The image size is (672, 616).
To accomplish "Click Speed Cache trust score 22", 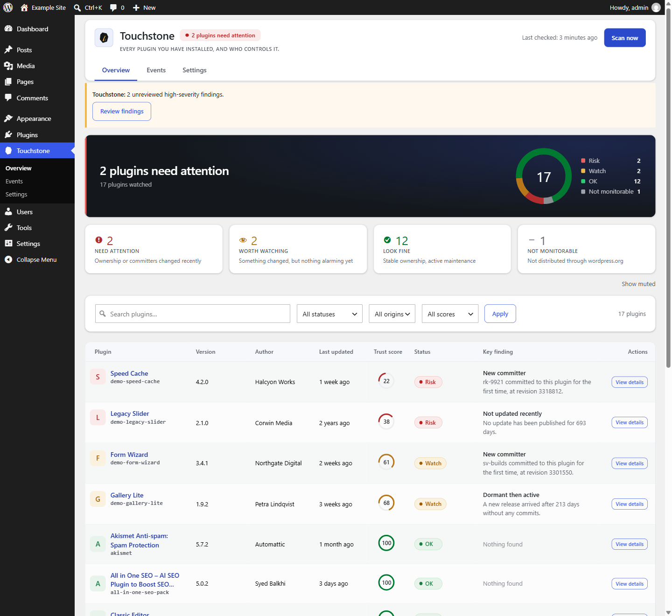I will [x=386, y=381].
